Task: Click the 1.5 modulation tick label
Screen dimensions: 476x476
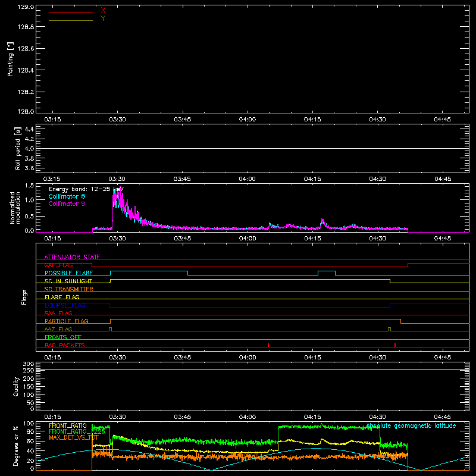Action: [29, 186]
